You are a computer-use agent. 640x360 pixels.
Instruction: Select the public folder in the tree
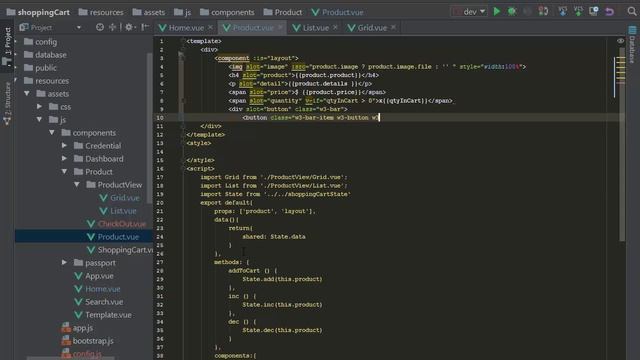[40, 68]
